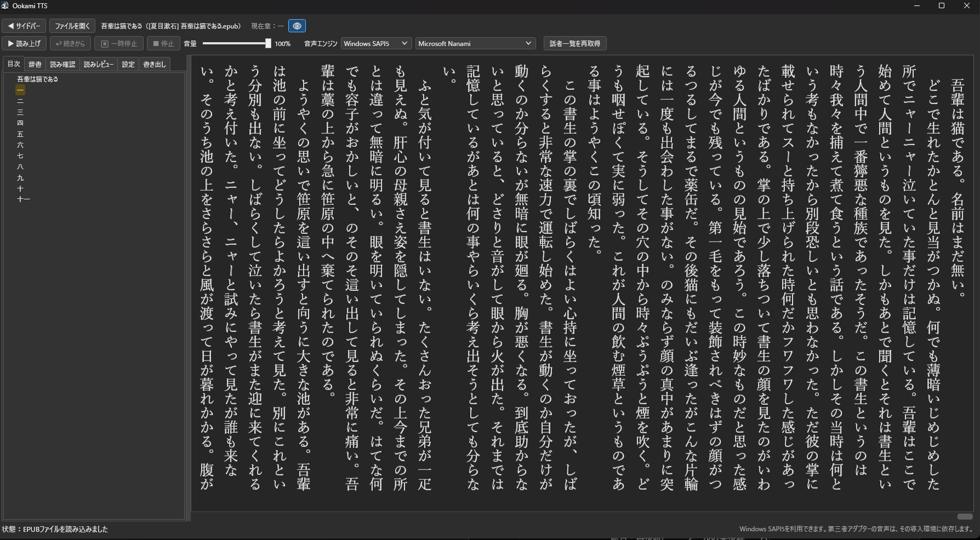Screen dimensions: 980x540
Task: Click the horizontal scrollbar thumb under text
Action: pyautogui.click(x=965, y=516)
